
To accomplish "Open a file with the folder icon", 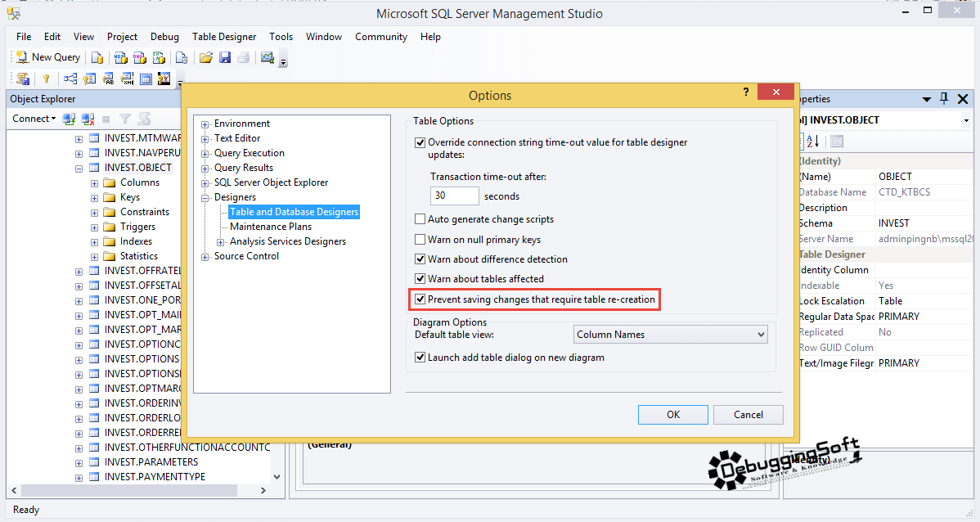I will [x=206, y=57].
